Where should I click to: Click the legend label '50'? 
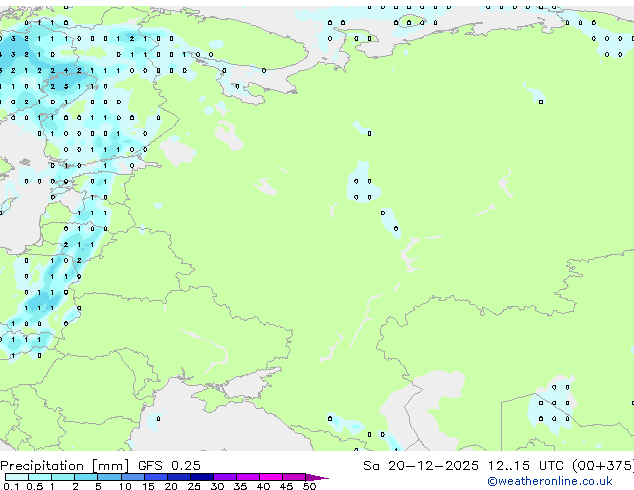pyautogui.click(x=309, y=486)
